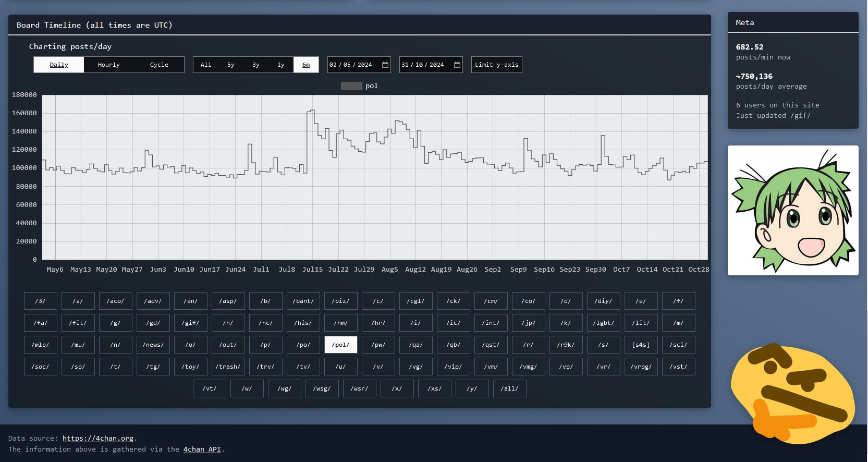Image resolution: width=868 pixels, height=462 pixels.
Task: Open the end date calendar picker icon
Action: coord(457,65)
